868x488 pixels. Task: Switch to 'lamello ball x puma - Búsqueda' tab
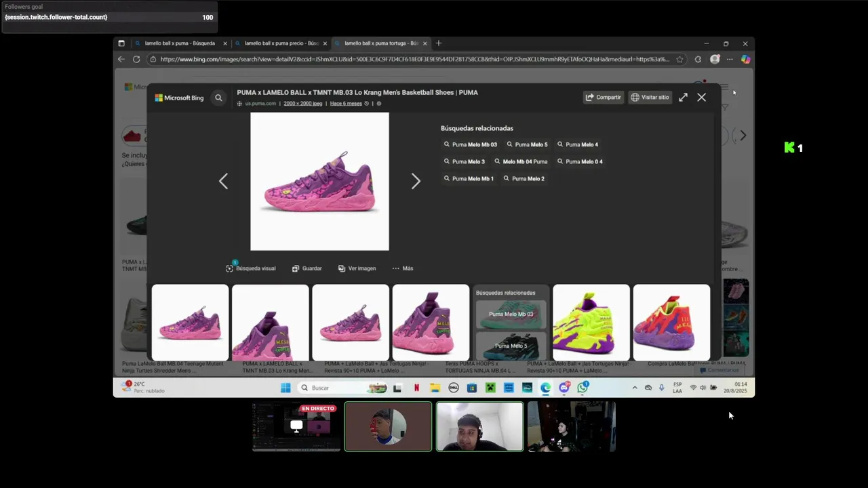pos(180,43)
